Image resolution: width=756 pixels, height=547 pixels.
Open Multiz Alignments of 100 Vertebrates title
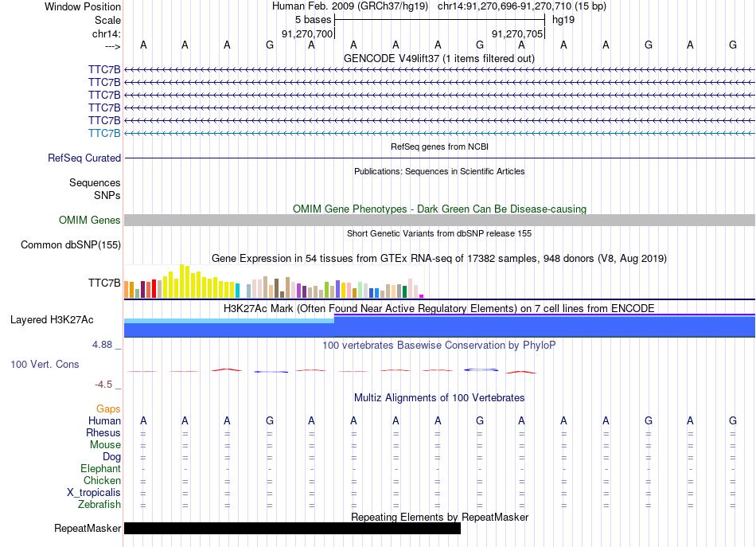click(439, 397)
